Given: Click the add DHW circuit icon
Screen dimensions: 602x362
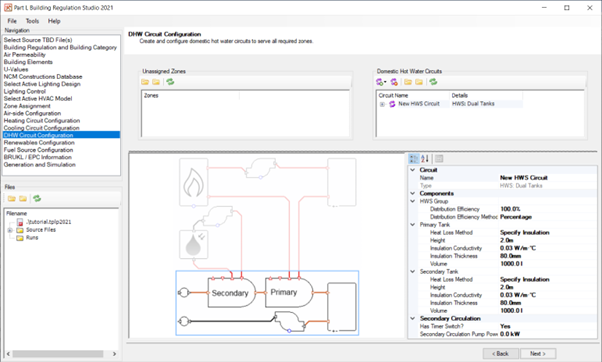Looking at the screenshot, I should 380,82.
